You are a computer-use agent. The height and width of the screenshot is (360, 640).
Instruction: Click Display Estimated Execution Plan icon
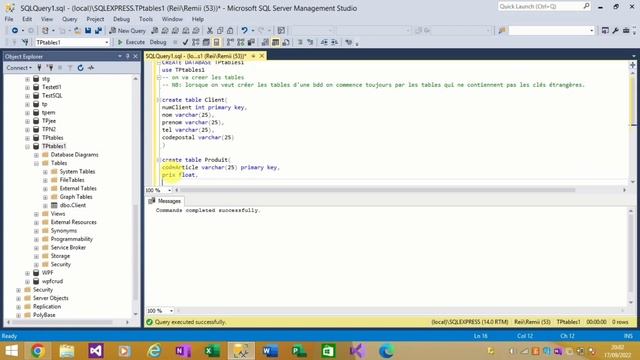click(x=196, y=42)
